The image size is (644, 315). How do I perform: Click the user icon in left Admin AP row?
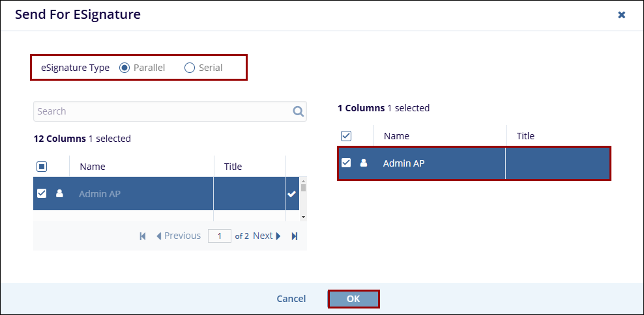coord(59,193)
